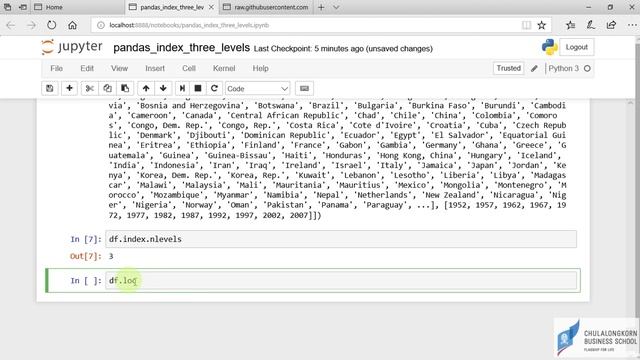
Task: Share this page using the share icon
Action: [x=611, y=25]
